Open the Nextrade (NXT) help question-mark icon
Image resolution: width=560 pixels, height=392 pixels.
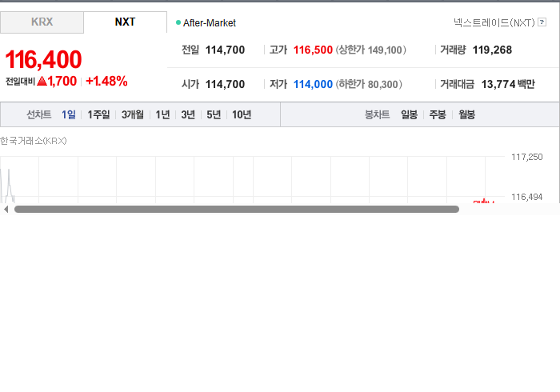point(542,22)
